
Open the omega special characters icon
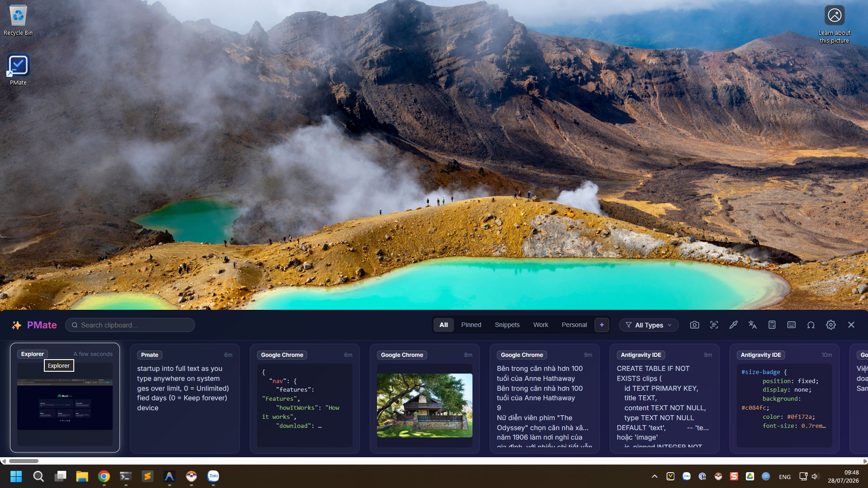(811, 325)
